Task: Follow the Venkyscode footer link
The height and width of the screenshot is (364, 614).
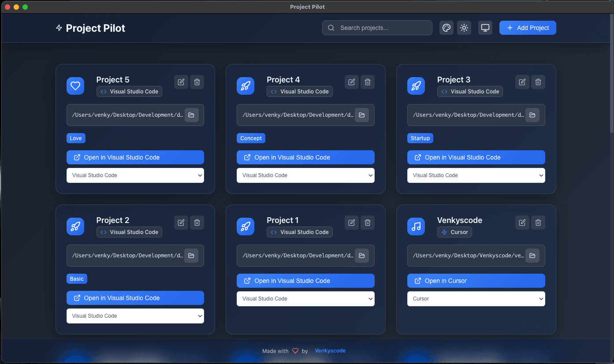Action: click(330, 351)
